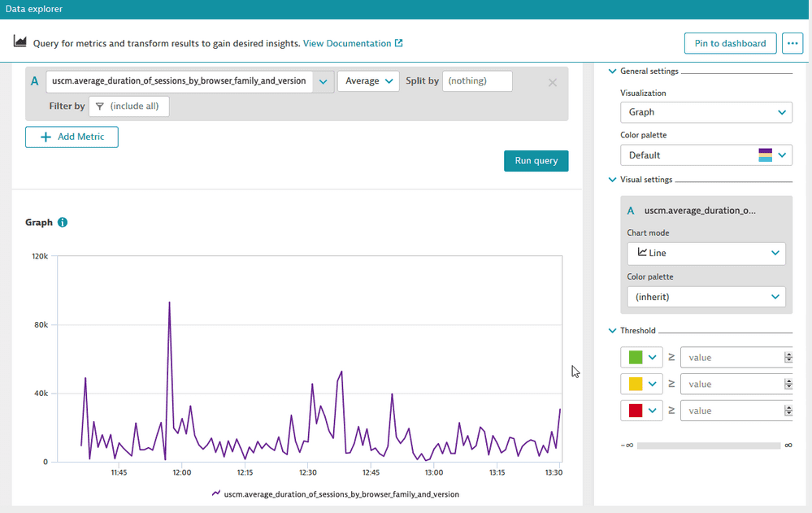Open the View Documentation link
The image size is (812, 513).
(x=350, y=43)
